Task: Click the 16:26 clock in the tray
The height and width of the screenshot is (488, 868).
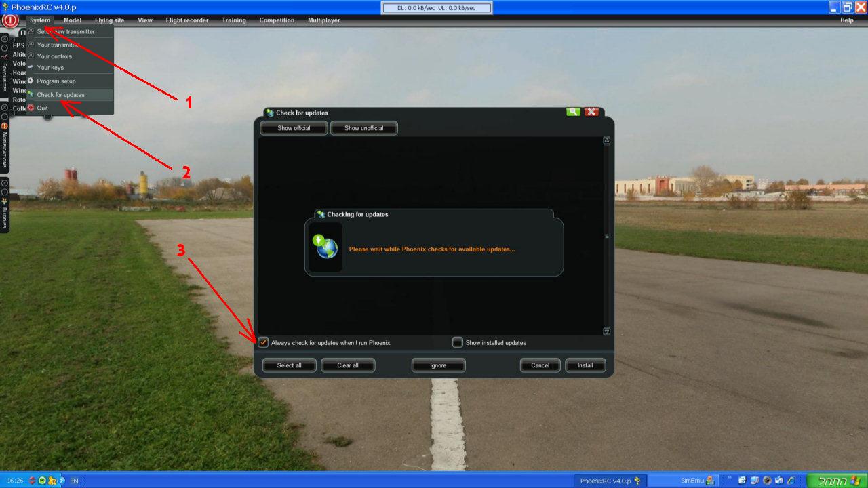Action: [15, 481]
